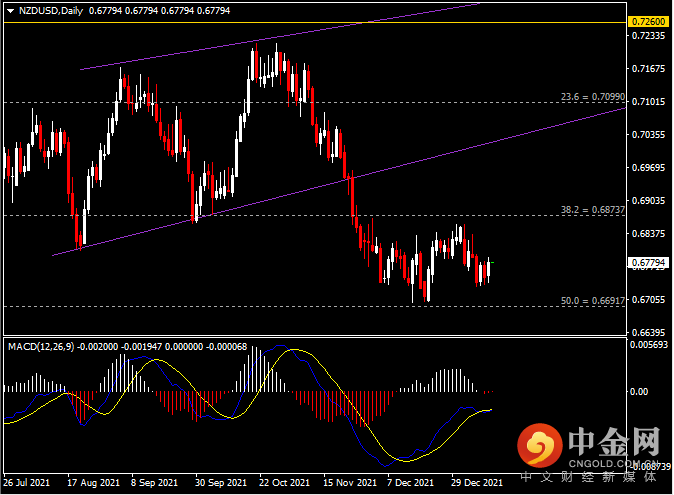Select the MACD(12,26,9) indicator label
The image size is (674, 495).
41,346
